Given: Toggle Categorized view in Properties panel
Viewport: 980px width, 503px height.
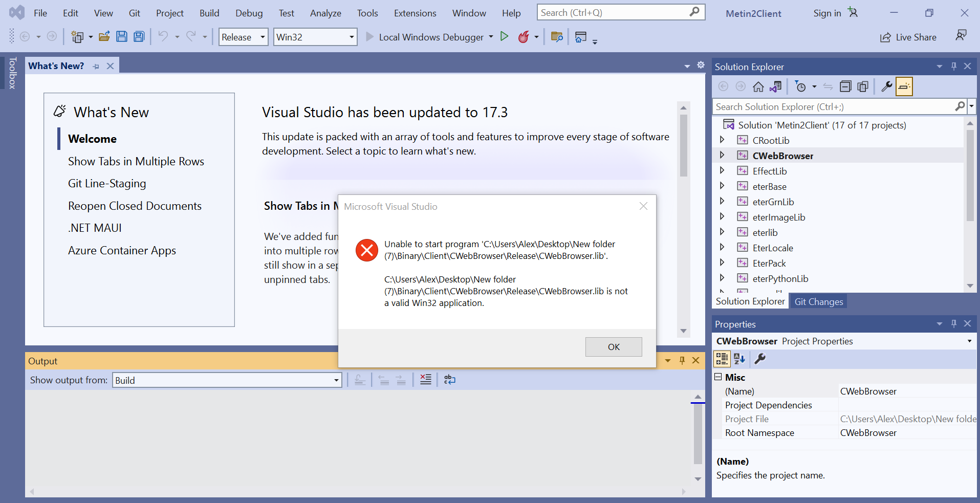Looking at the screenshot, I should click(x=722, y=359).
